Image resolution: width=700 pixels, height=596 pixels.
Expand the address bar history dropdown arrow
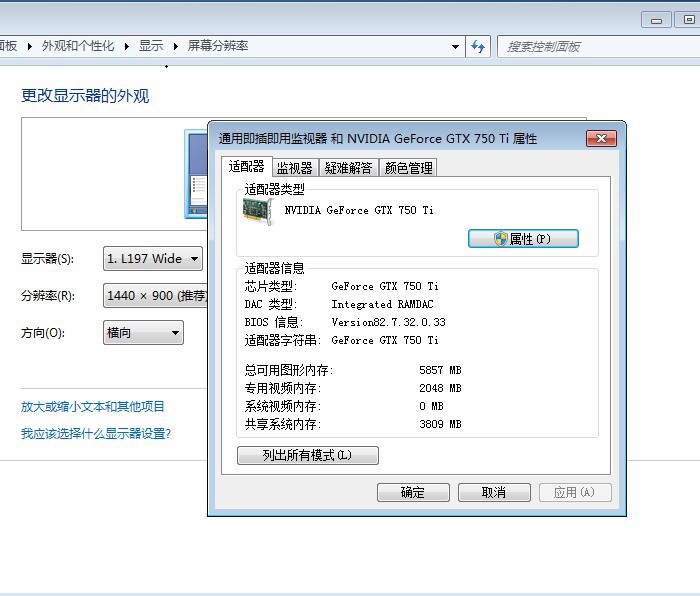pyautogui.click(x=455, y=46)
